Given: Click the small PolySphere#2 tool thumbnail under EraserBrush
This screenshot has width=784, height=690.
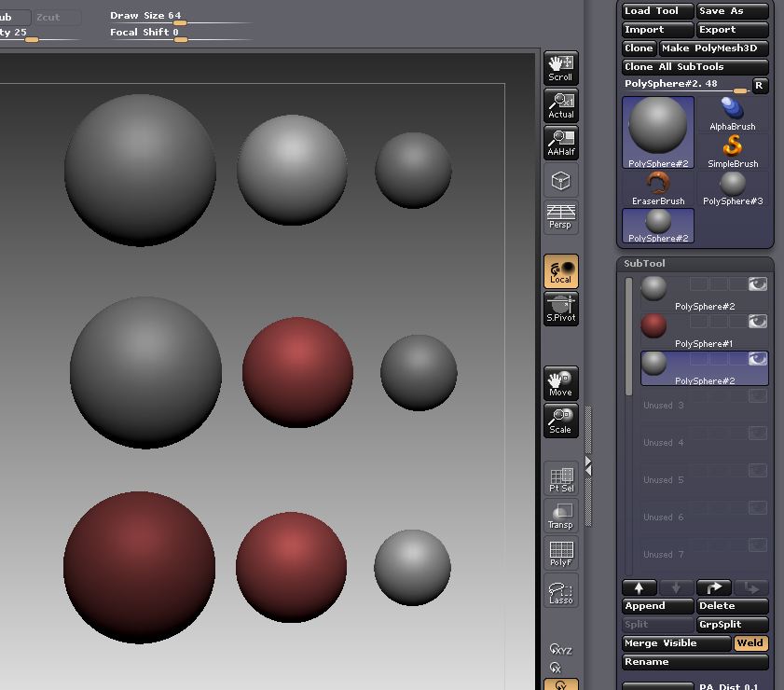Looking at the screenshot, I should coord(658,226).
